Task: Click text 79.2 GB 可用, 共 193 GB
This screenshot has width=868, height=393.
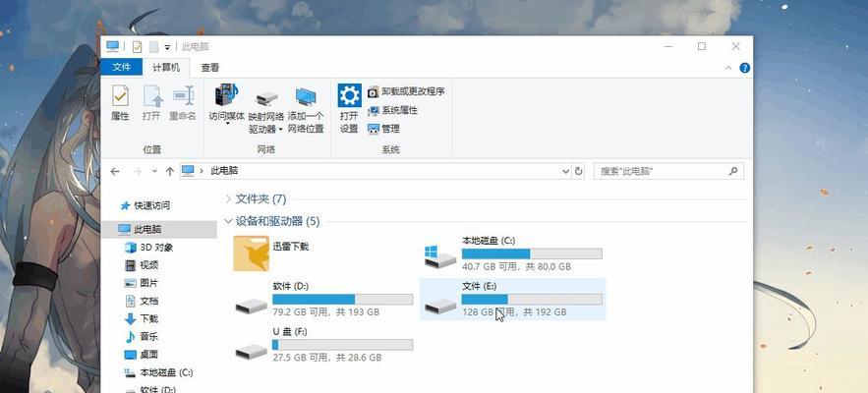Action: coord(326,312)
